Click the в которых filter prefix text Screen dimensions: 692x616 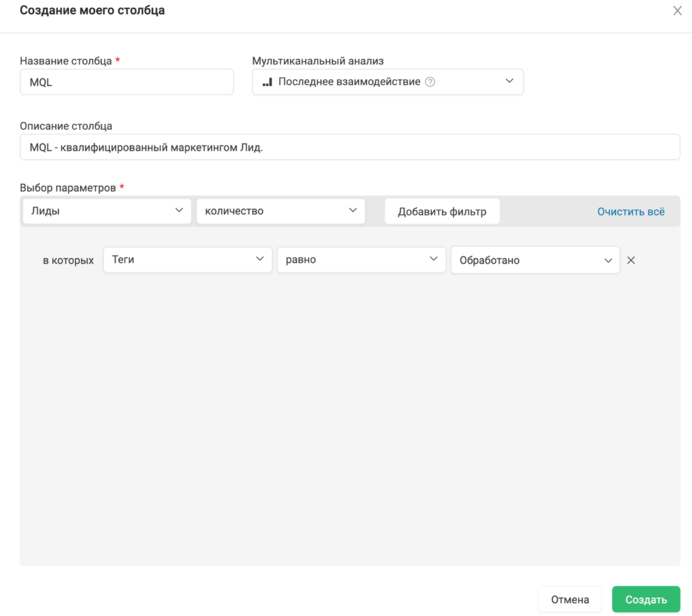click(68, 261)
